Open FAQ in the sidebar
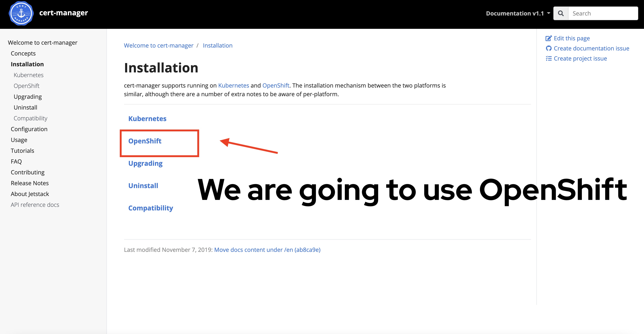 (x=16, y=161)
